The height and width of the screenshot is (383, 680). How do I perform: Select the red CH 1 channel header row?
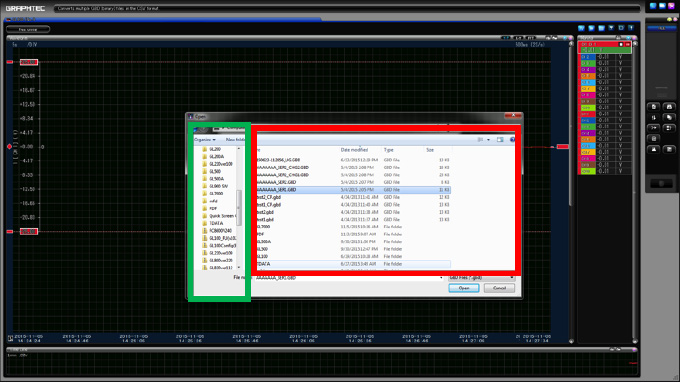(605, 44)
